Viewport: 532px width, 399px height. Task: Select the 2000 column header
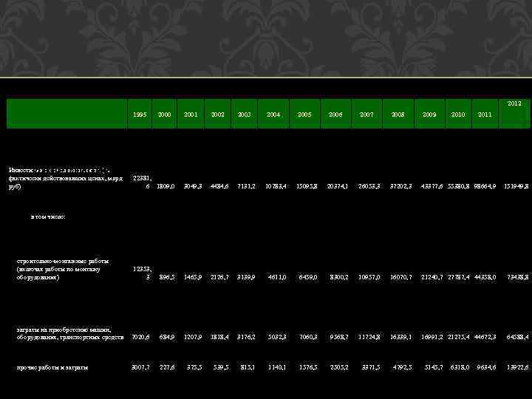(164, 115)
